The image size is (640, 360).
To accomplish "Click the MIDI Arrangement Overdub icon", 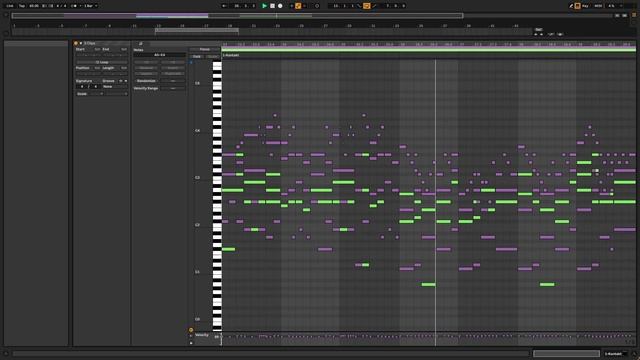I will pos(291,6).
